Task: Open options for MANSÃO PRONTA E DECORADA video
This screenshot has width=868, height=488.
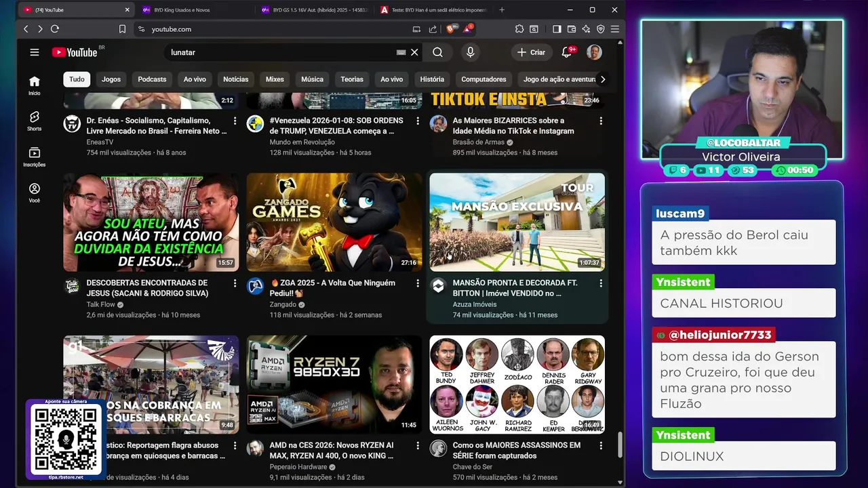Action: (x=601, y=283)
